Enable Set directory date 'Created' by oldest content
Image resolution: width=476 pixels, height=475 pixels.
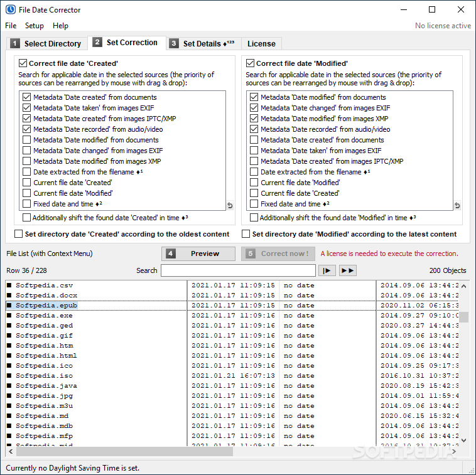[x=18, y=234]
